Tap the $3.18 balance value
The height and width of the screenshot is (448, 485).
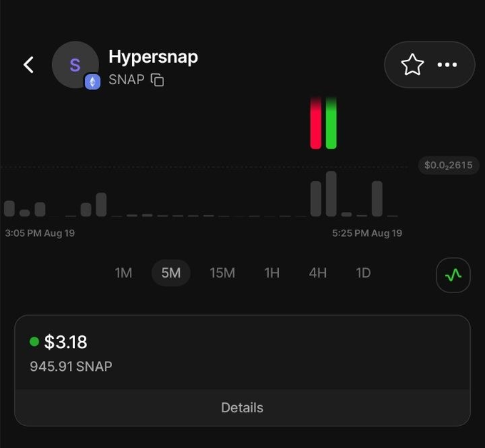tap(66, 342)
